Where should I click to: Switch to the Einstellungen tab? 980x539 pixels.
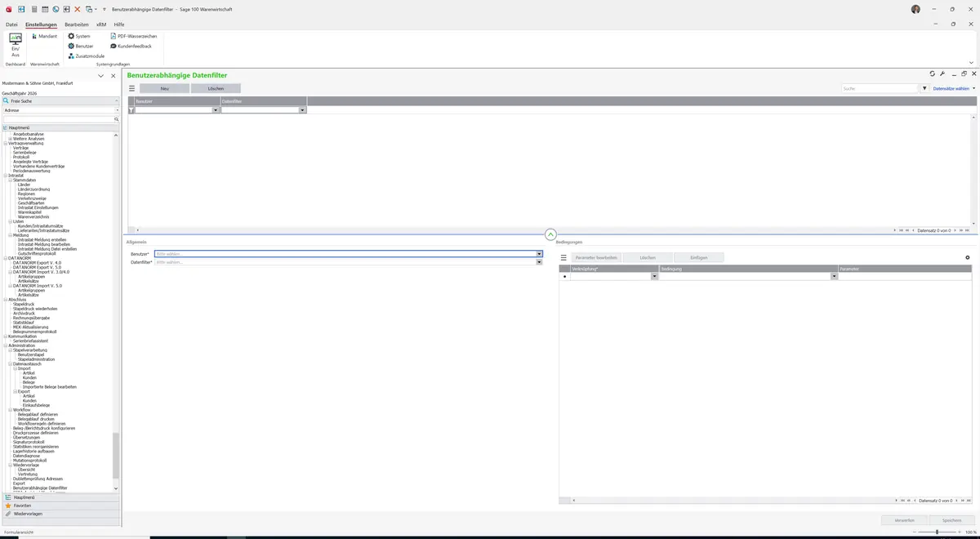[41, 24]
